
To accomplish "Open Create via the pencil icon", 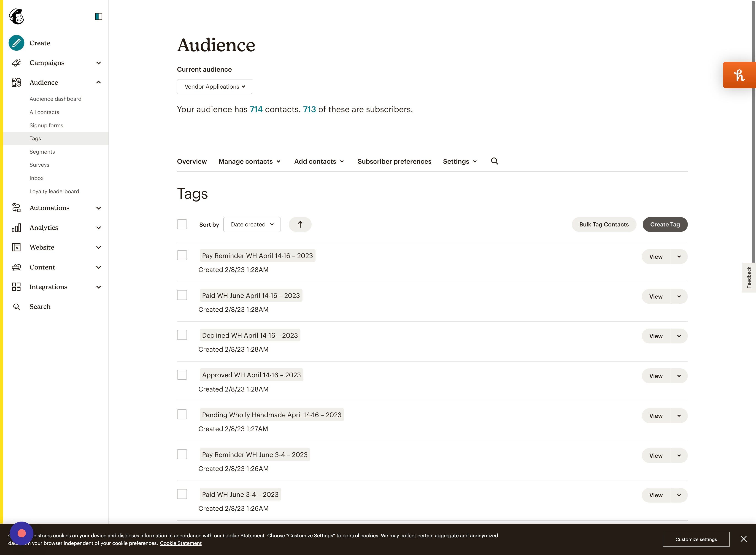I will (x=16, y=43).
